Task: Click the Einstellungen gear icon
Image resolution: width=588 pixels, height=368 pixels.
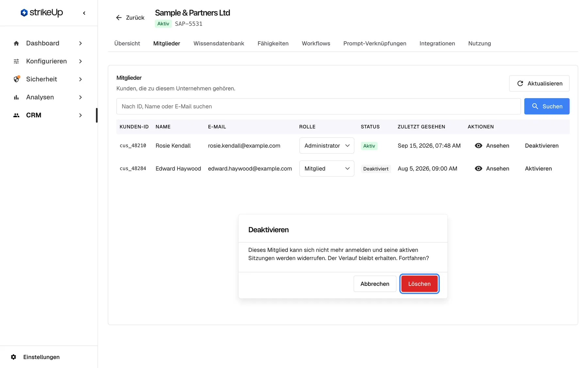Action: pyautogui.click(x=13, y=357)
